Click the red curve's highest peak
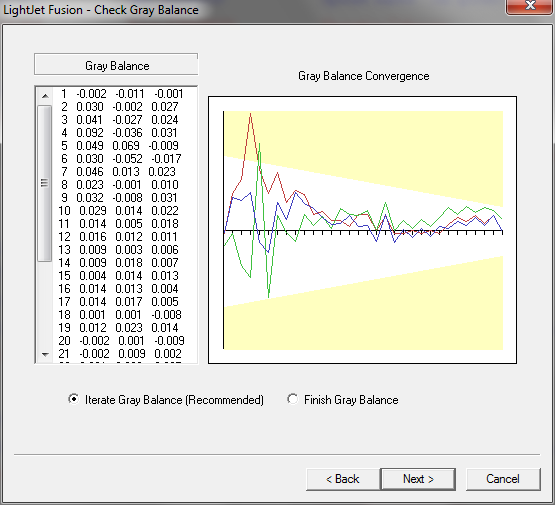This screenshot has height=505, width=555. coord(250,114)
